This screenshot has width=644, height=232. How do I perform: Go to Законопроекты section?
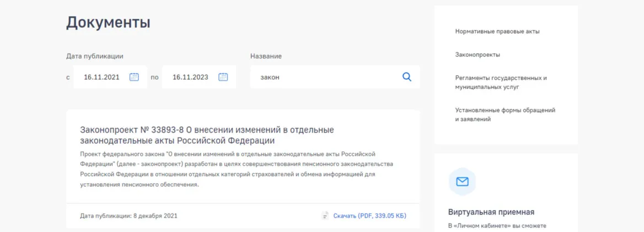click(477, 55)
